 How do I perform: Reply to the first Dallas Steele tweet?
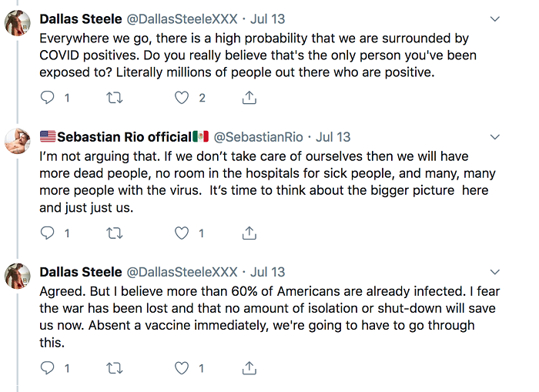[x=48, y=98]
